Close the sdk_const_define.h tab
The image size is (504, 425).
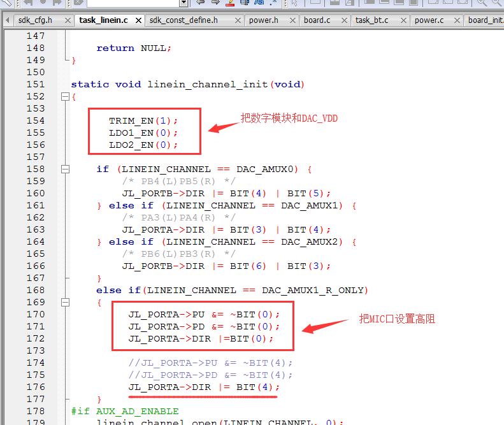tap(238, 20)
